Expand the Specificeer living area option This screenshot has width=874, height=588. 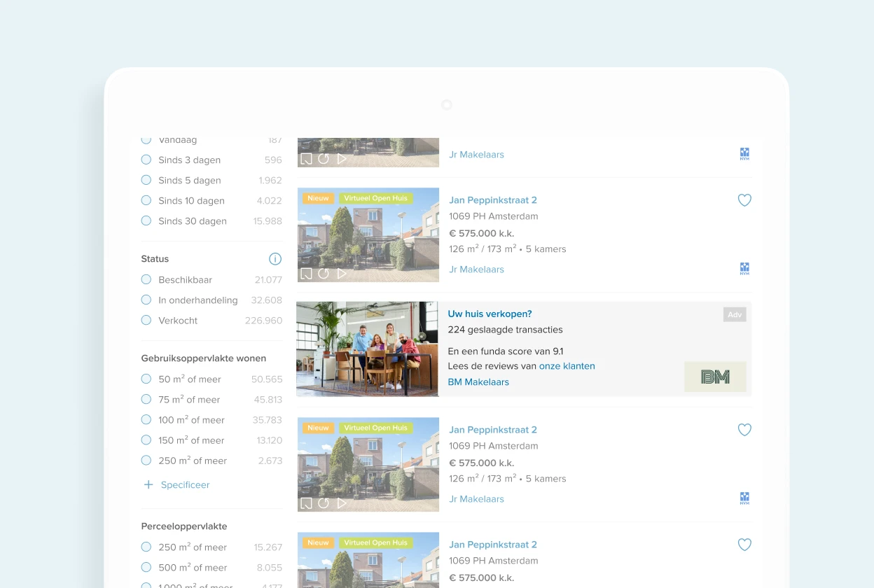tap(185, 484)
